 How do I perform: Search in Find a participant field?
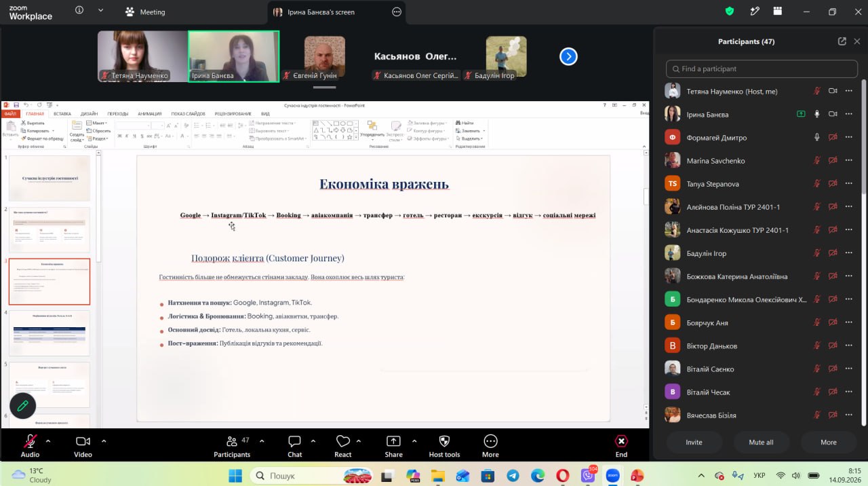(x=761, y=69)
